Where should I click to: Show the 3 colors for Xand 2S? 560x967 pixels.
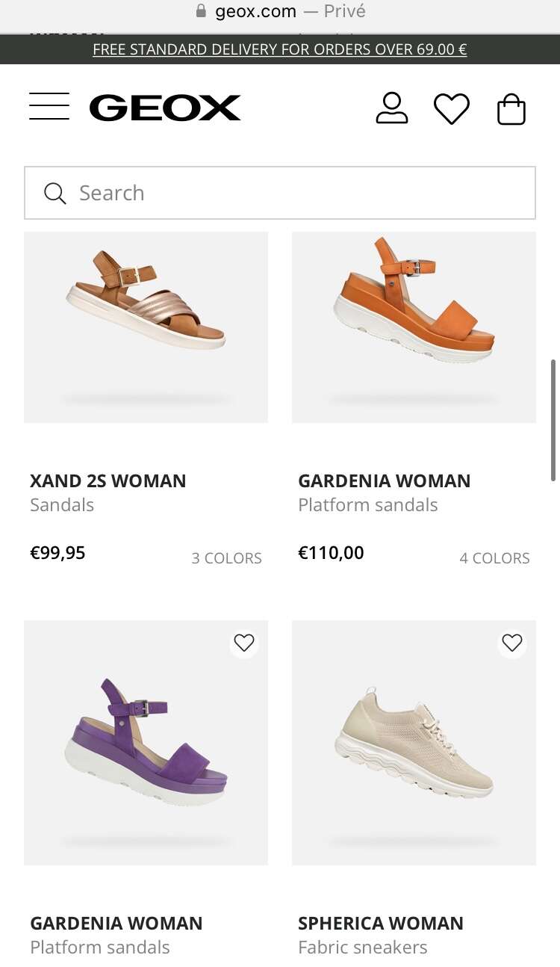coord(227,558)
